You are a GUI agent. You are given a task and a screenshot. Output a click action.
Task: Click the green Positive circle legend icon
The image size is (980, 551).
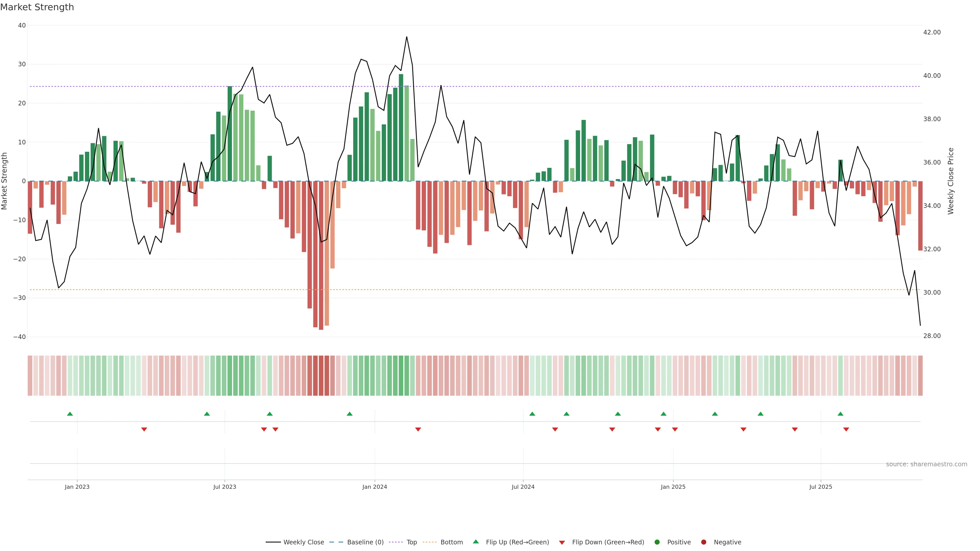tap(657, 542)
